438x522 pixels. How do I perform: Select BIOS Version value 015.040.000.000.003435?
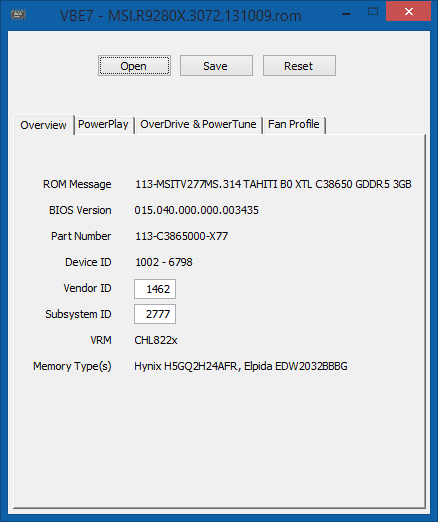(x=197, y=210)
